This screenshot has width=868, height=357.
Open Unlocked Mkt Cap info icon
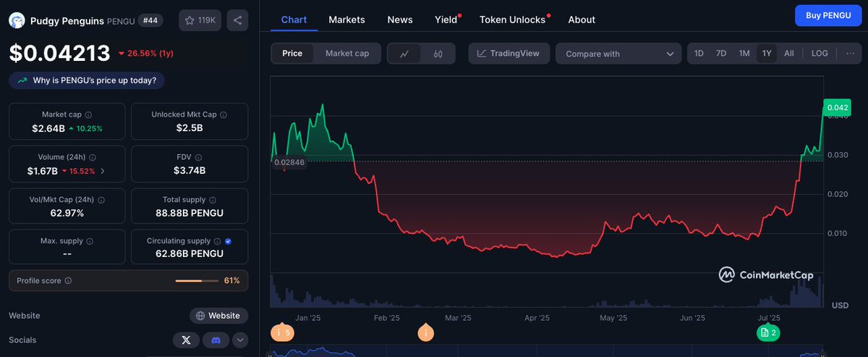click(223, 115)
